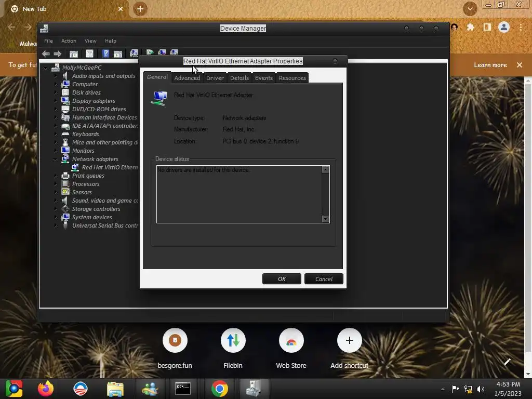Open Chrome profile avatar icon
The image size is (532, 399).
click(504, 27)
